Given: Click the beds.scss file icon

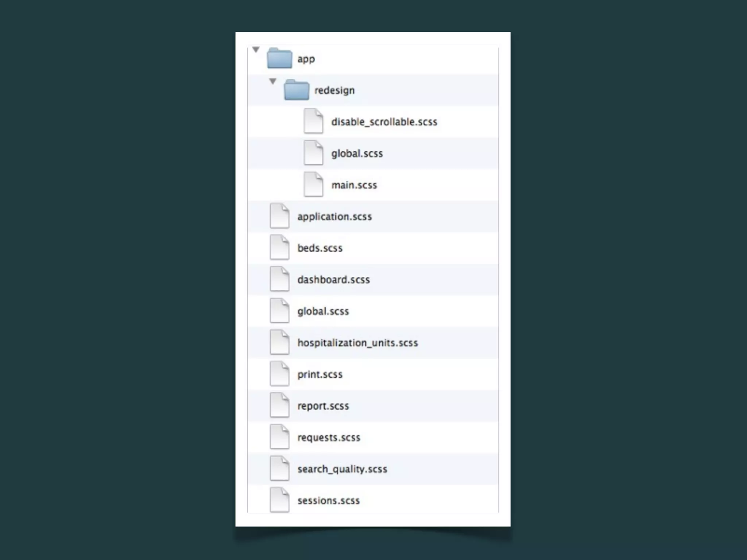Looking at the screenshot, I should [279, 248].
